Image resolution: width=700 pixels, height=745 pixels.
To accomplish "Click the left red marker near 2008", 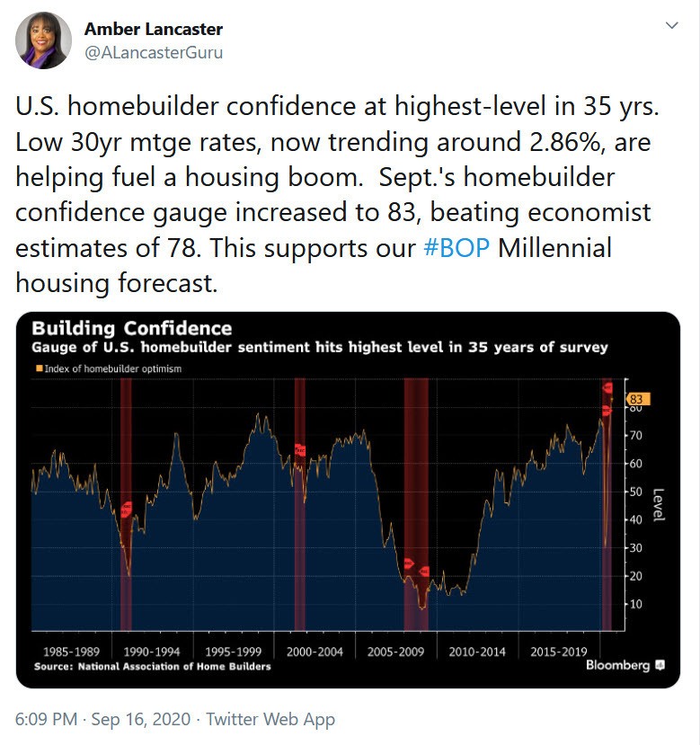I will [409, 563].
